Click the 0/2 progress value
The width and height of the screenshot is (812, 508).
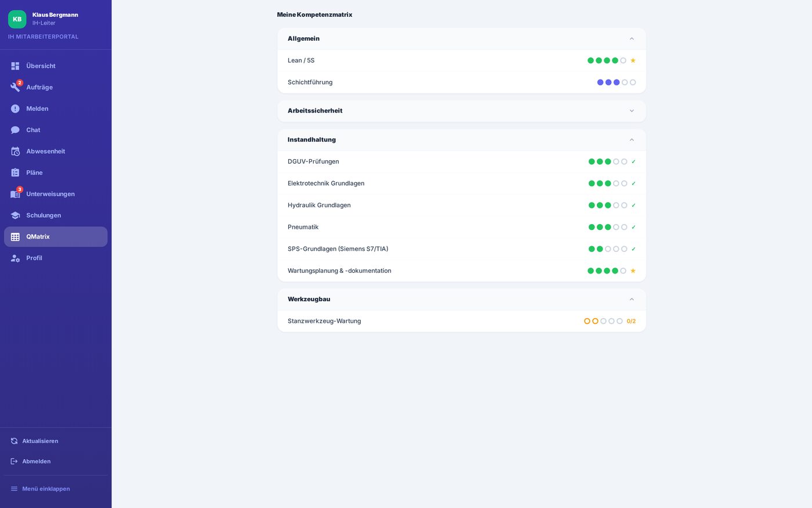tap(631, 321)
